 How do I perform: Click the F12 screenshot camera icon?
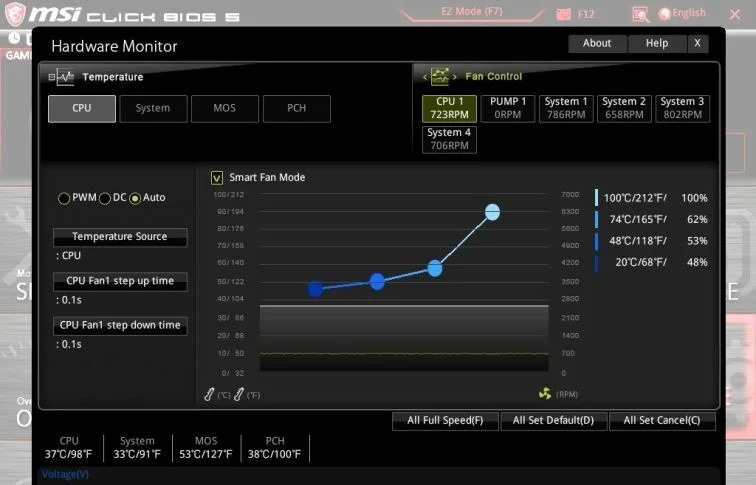[562, 14]
